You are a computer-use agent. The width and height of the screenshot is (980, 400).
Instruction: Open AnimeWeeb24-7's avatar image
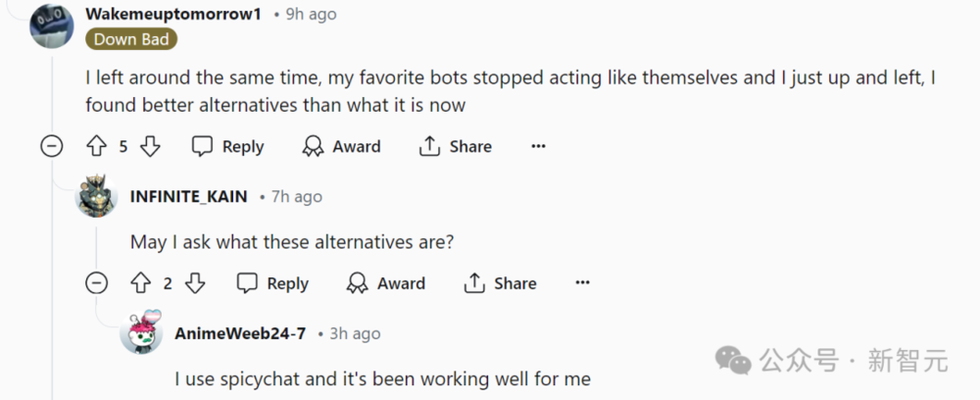(141, 332)
